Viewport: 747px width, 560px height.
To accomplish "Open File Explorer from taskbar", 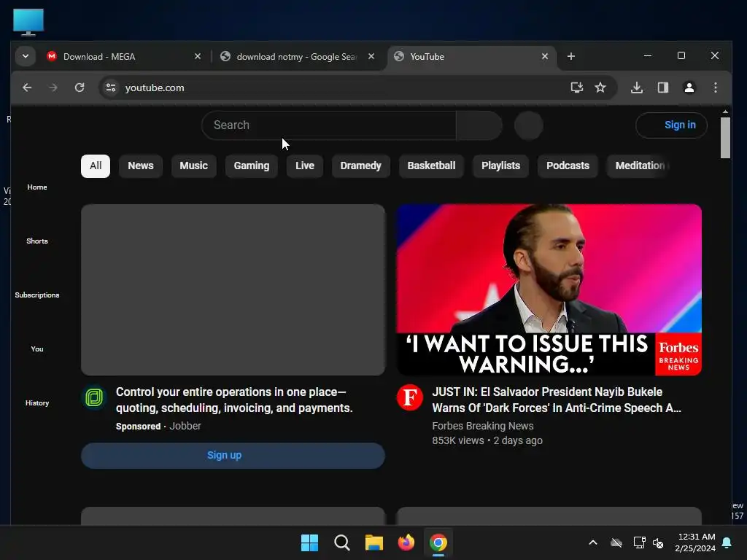I will click(374, 542).
